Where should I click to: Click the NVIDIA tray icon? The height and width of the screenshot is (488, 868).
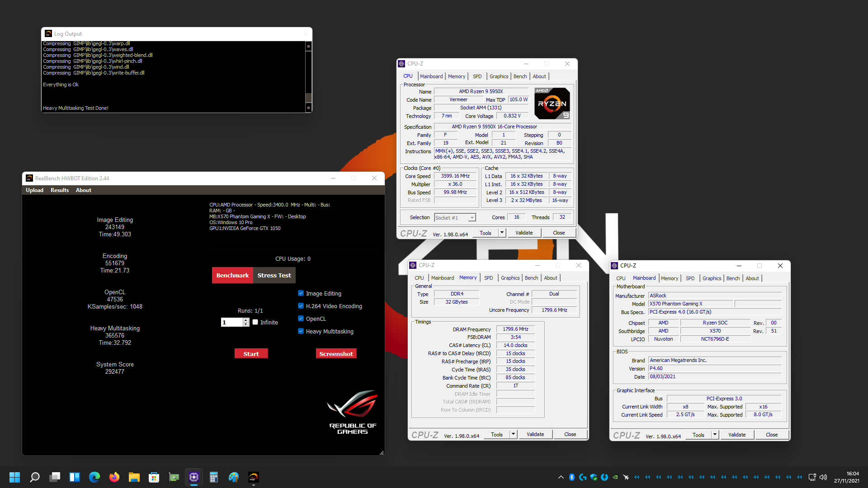tap(615, 477)
